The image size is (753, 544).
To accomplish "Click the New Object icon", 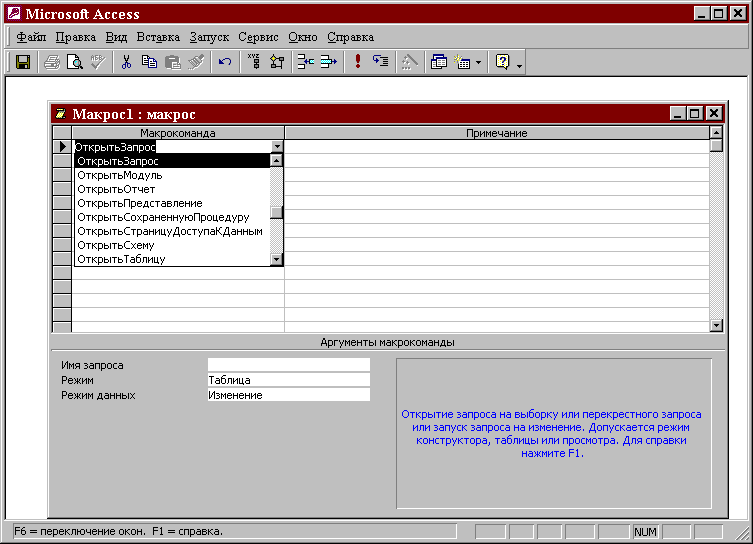I will click(462, 62).
